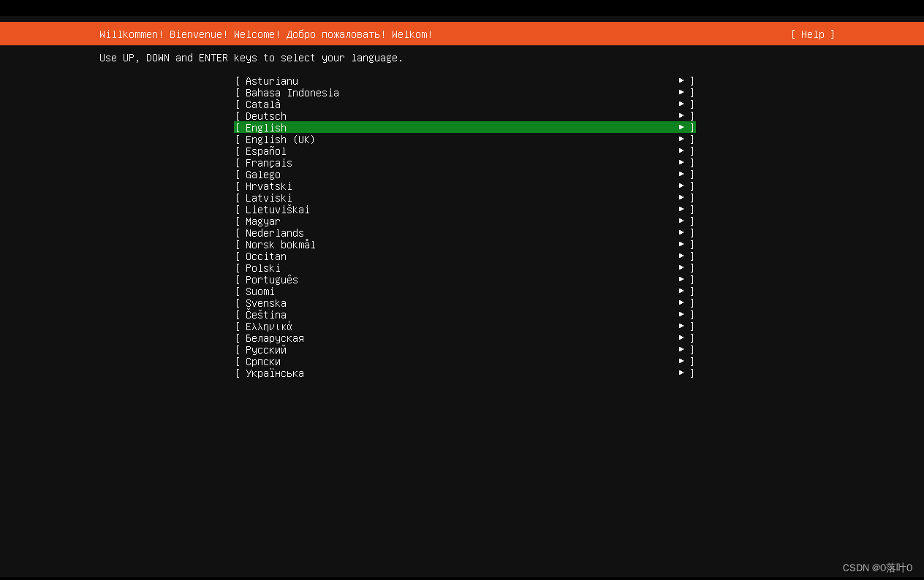Pick Беларуская language

coord(464,338)
